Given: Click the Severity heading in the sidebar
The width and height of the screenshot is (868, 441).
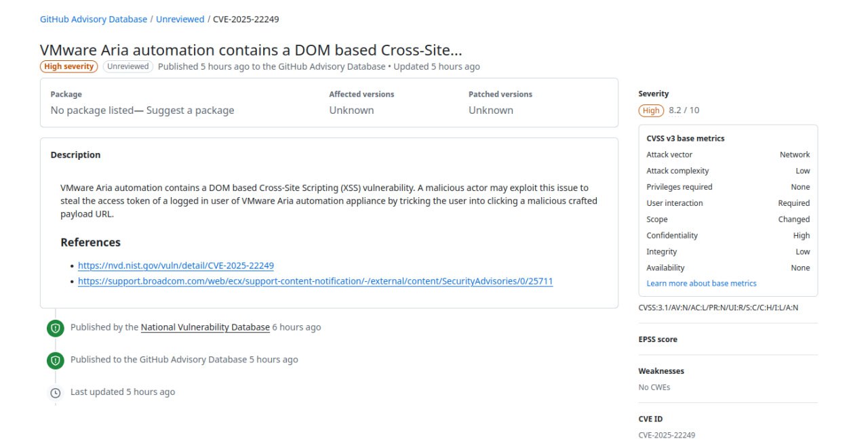Looking at the screenshot, I should tap(654, 94).
